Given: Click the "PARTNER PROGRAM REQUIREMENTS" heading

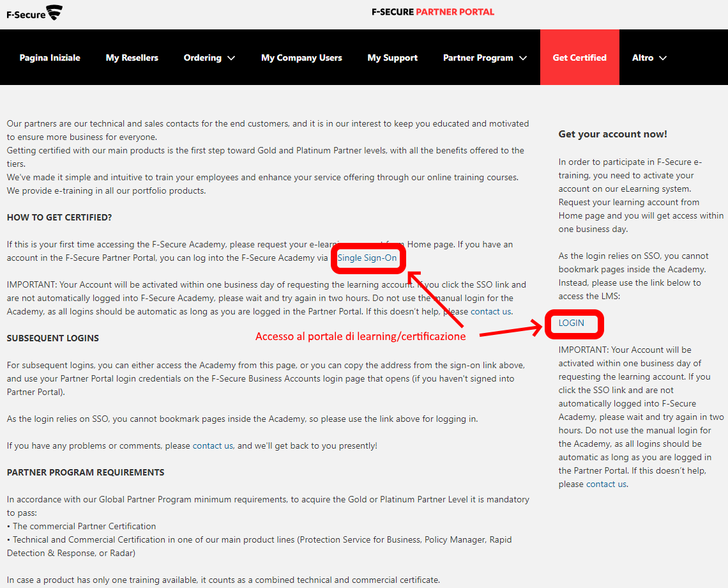Looking at the screenshot, I should pyautogui.click(x=86, y=473).
